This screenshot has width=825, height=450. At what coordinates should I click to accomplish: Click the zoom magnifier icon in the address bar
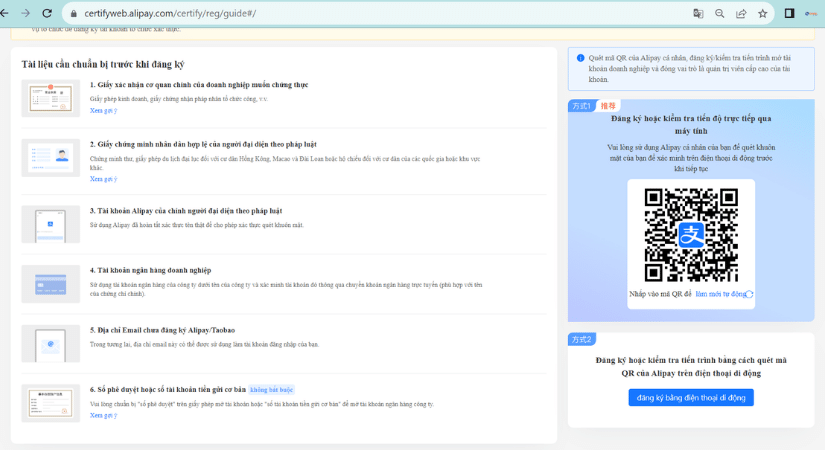719,14
